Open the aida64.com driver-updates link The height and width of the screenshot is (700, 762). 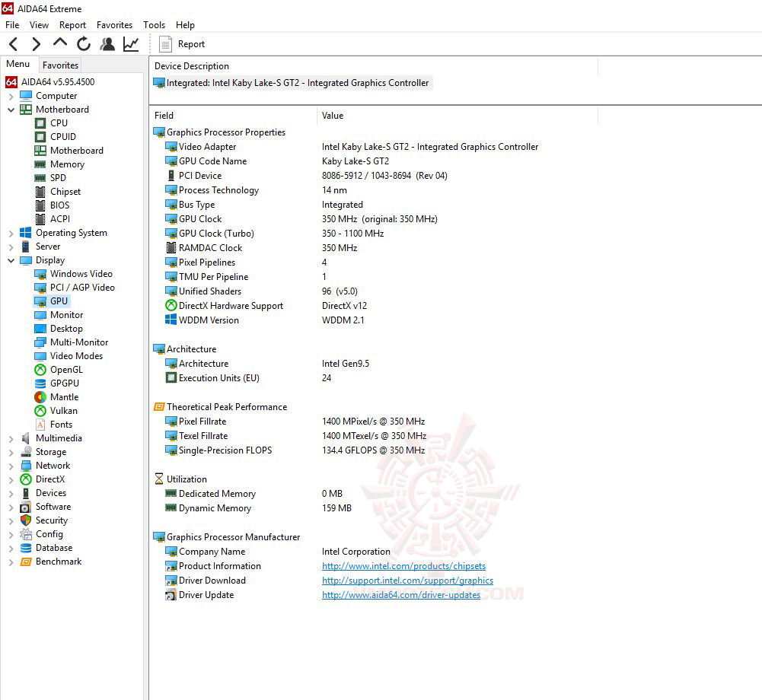click(401, 595)
